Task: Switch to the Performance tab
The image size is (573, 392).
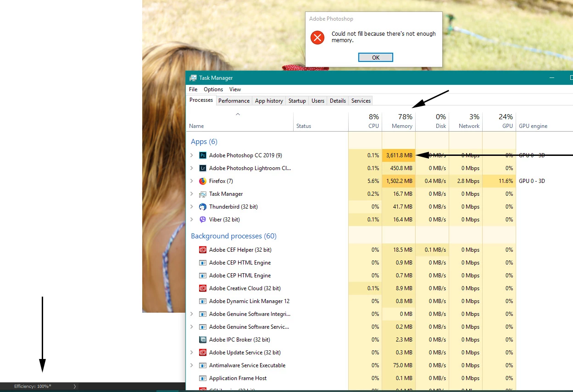Action: (234, 101)
